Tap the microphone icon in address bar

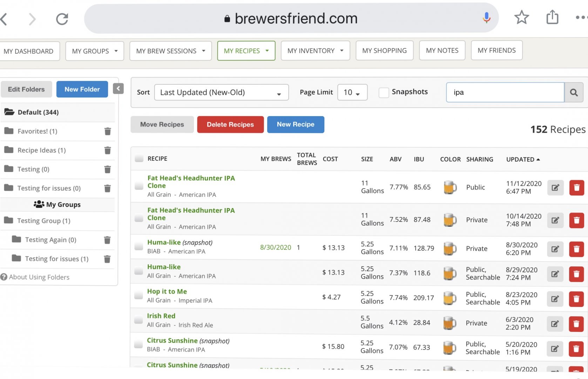coord(486,18)
